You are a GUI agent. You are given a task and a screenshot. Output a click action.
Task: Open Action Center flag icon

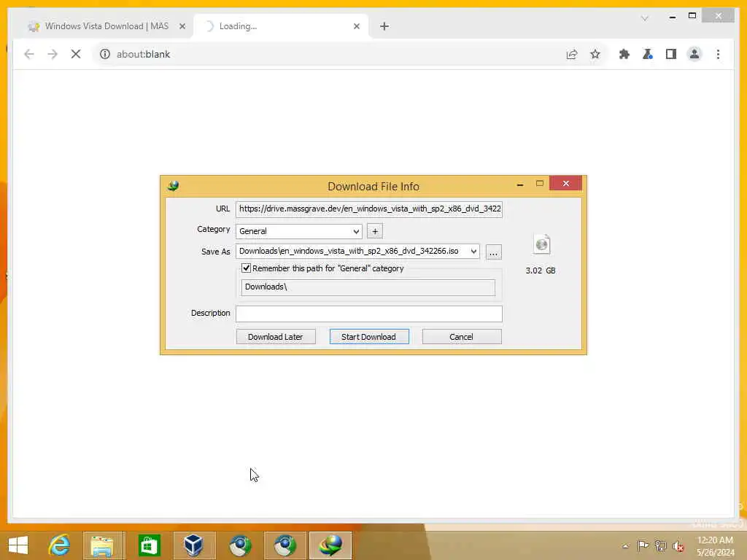[x=643, y=545]
